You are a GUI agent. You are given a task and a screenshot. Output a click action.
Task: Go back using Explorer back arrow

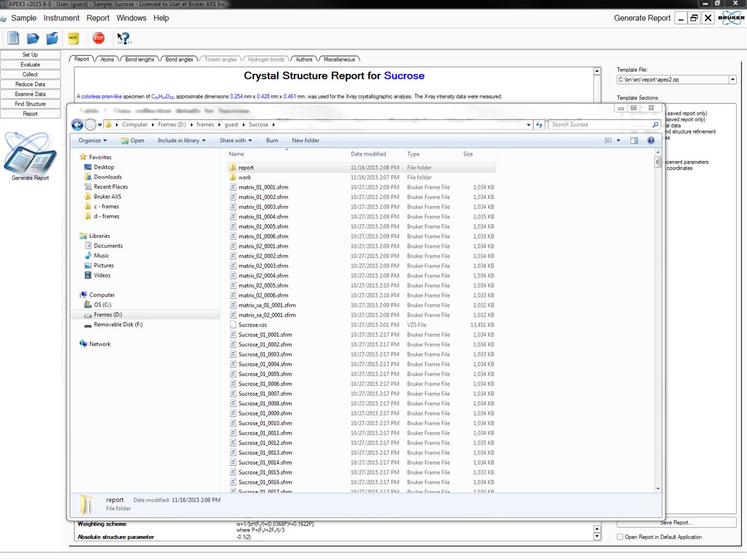pos(77,124)
